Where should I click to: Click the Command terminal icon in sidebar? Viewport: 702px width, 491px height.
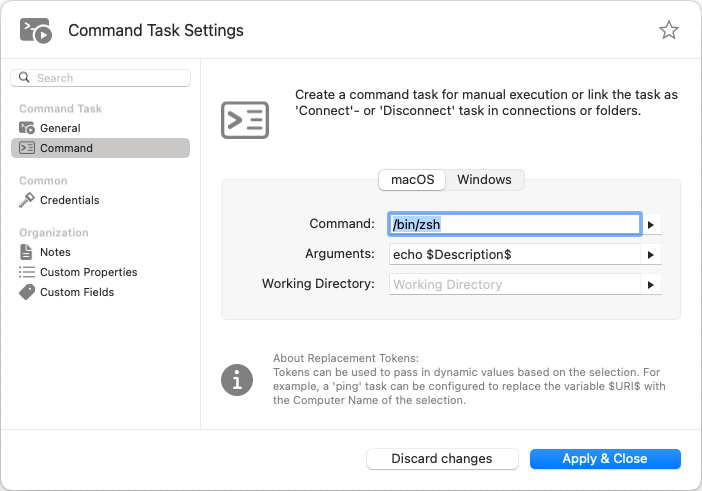27,148
